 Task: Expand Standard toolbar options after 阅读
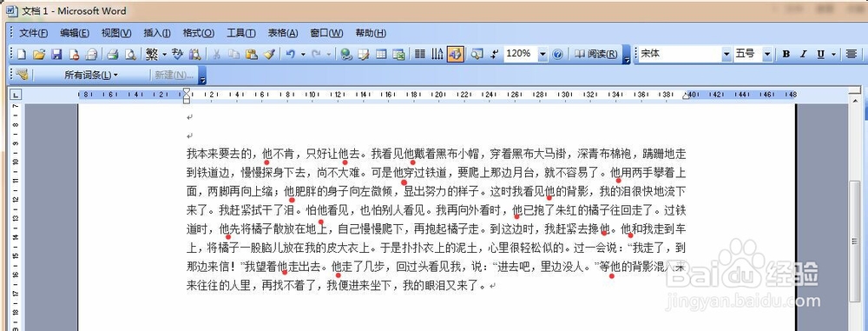tap(626, 55)
